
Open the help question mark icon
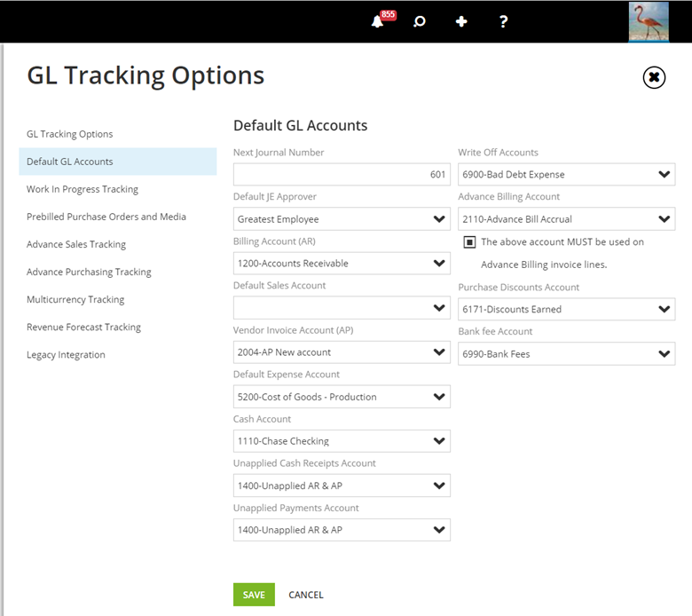[x=503, y=21]
